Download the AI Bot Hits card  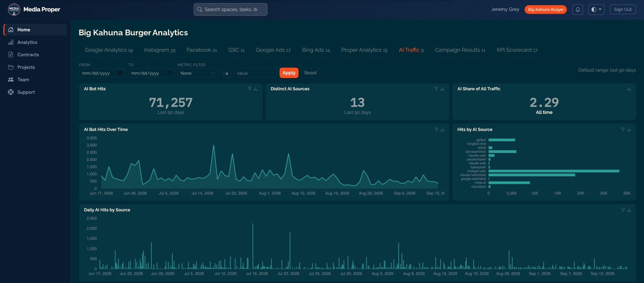[256, 89]
